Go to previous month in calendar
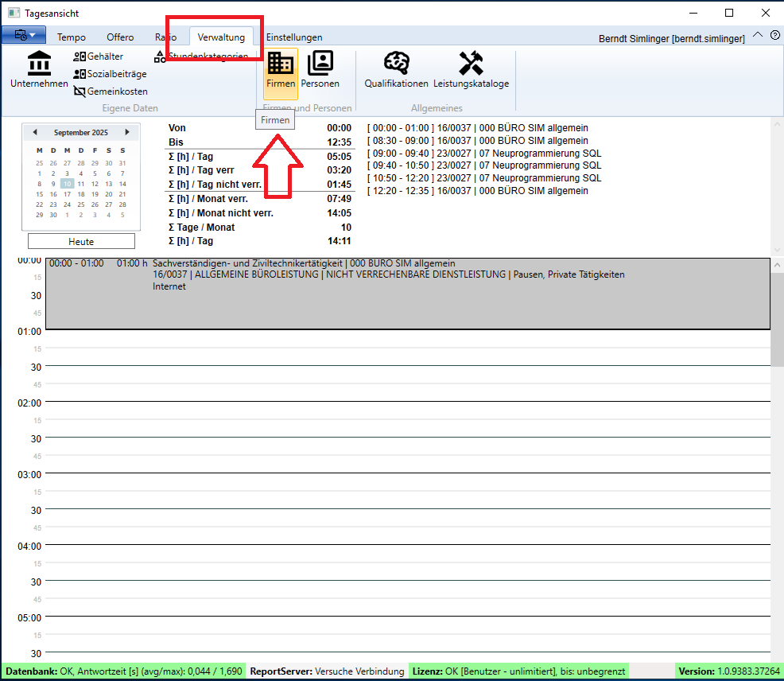This screenshot has height=681, width=784. 34,132
